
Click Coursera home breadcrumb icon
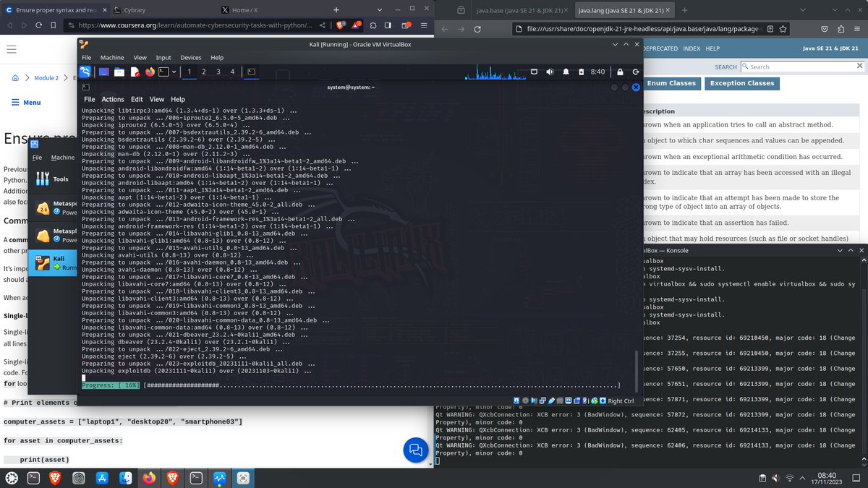(x=14, y=77)
